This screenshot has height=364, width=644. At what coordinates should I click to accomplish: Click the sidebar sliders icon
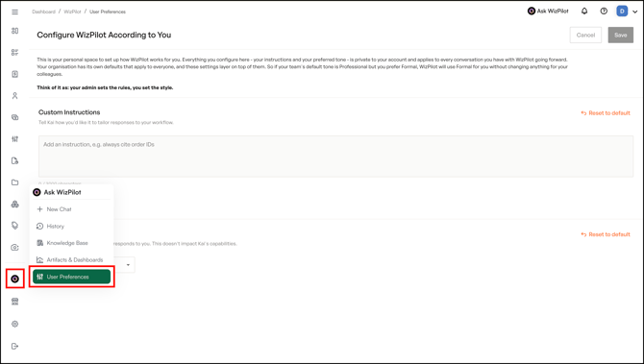pyautogui.click(x=14, y=139)
